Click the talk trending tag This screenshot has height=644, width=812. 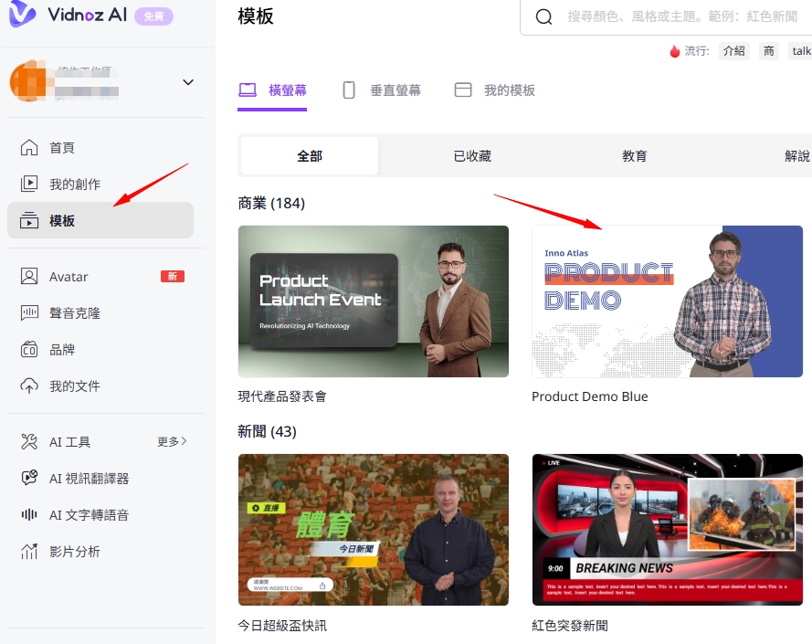pyautogui.click(x=801, y=51)
